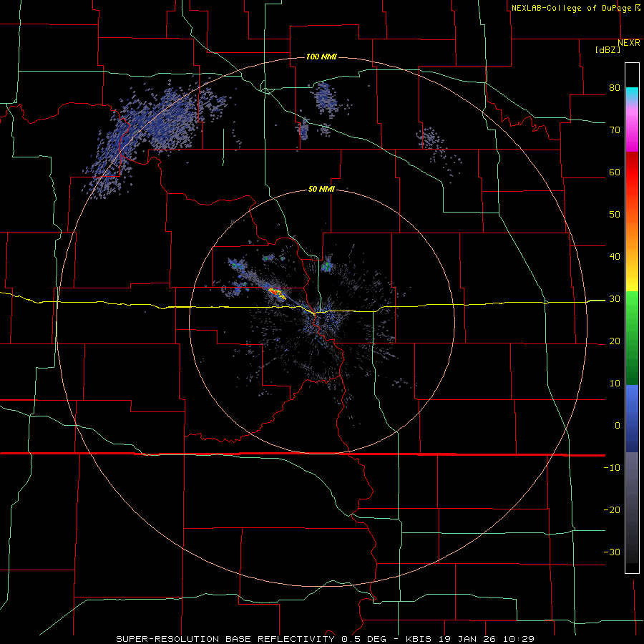Click the 30 value on the dBZ scale
This screenshot has width=644, height=644.
click(615, 299)
